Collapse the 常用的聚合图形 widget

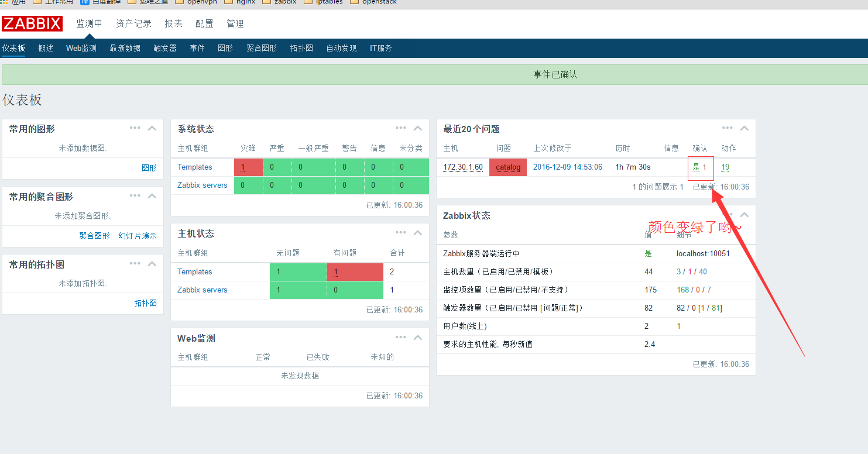pos(152,196)
